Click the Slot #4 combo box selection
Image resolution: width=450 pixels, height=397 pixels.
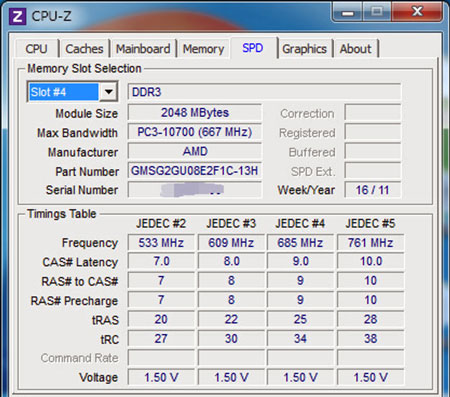(x=64, y=91)
